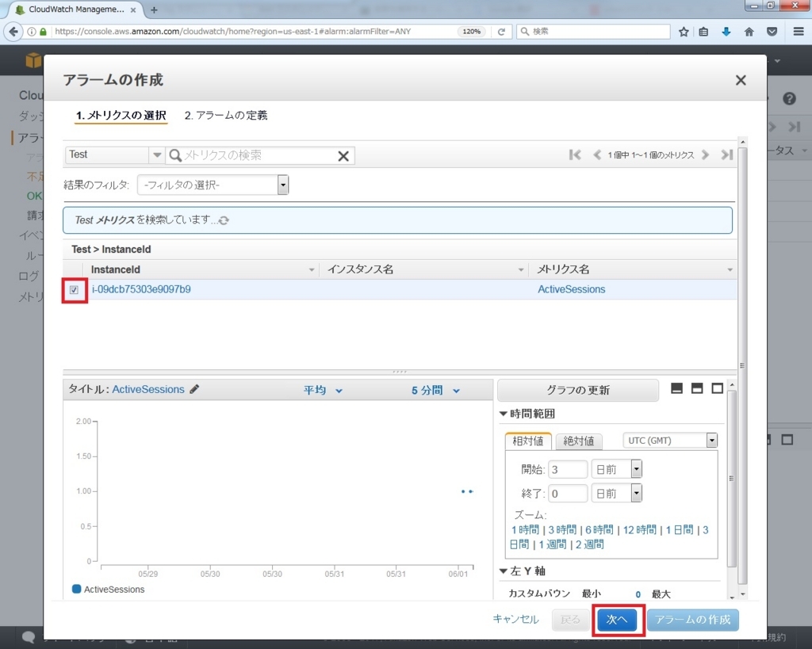Click the ActiveSessions legend color swatch

click(x=77, y=589)
